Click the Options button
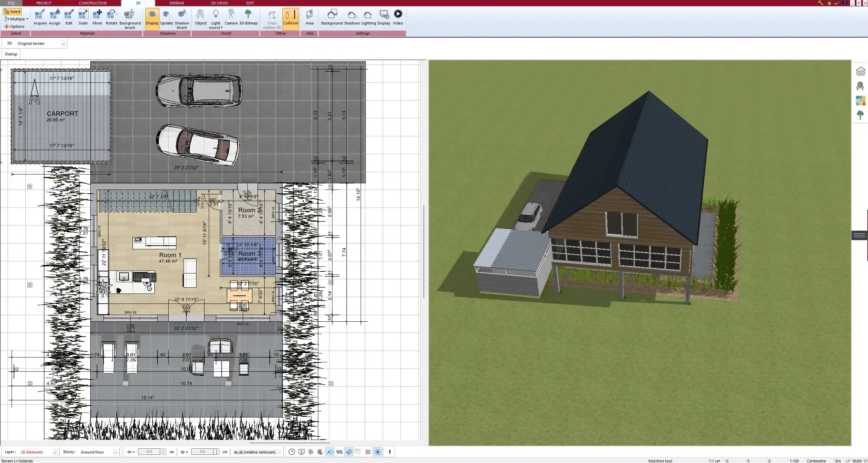 tap(15, 26)
